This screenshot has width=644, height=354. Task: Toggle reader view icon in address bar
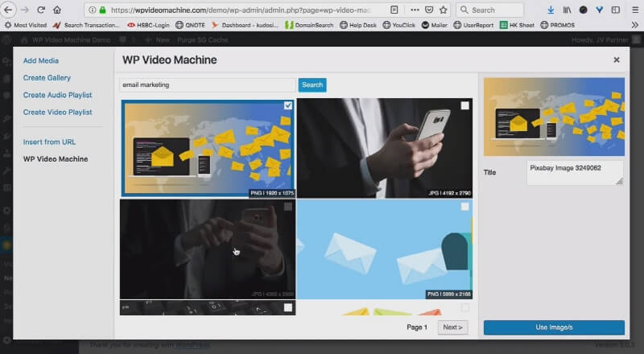point(394,10)
